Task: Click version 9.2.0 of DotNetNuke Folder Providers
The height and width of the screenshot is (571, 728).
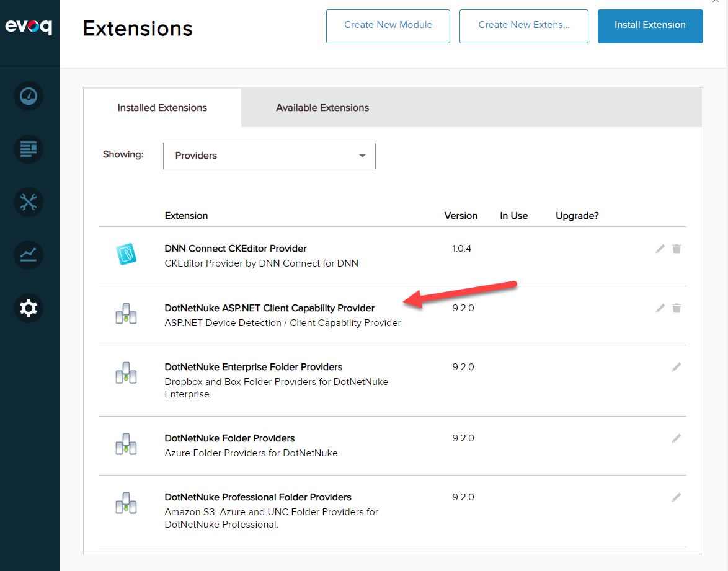Action: [x=463, y=438]
